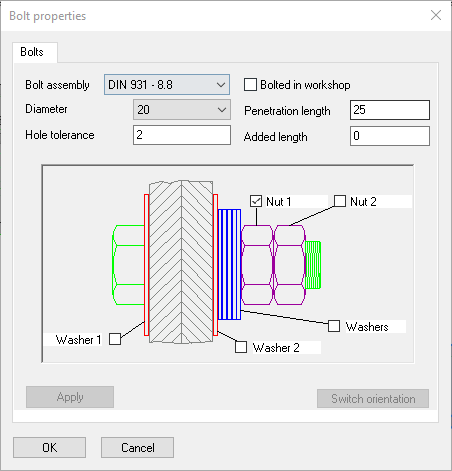Focus the Hole tolerance input field
452x471 pixels.
click(182, 135)
